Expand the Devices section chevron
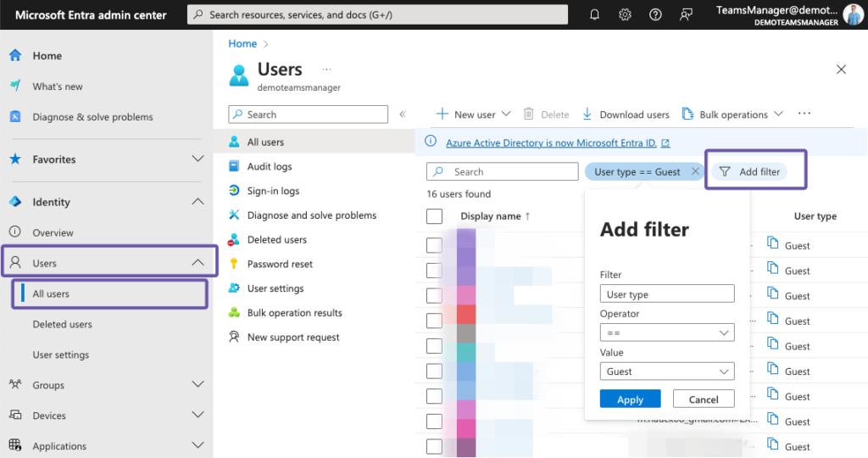 click(x=198, y=415)
